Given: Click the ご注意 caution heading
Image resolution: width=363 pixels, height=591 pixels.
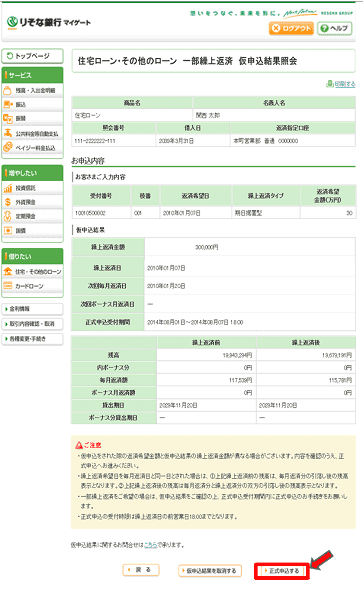Looking at the screenshot, I should coord(89,445).
